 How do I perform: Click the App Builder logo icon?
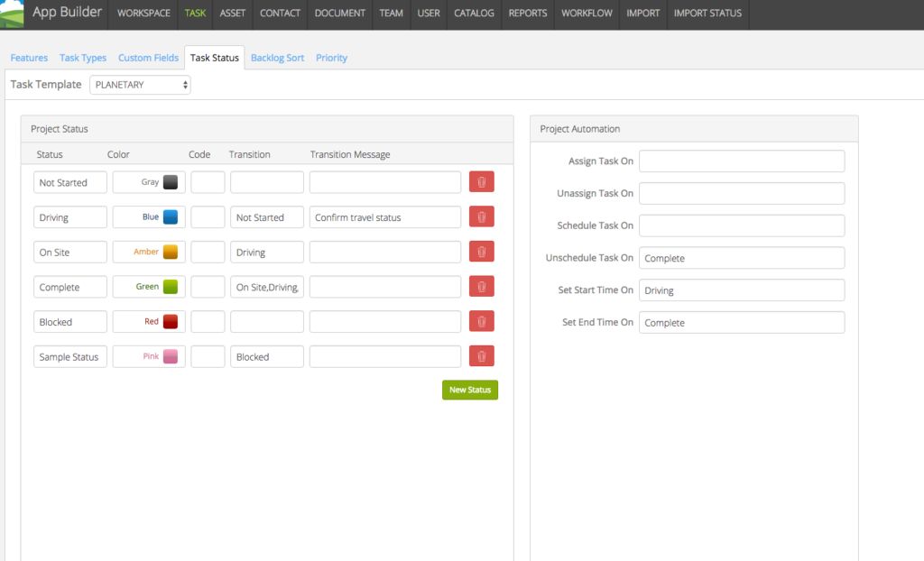coord(12,14)
